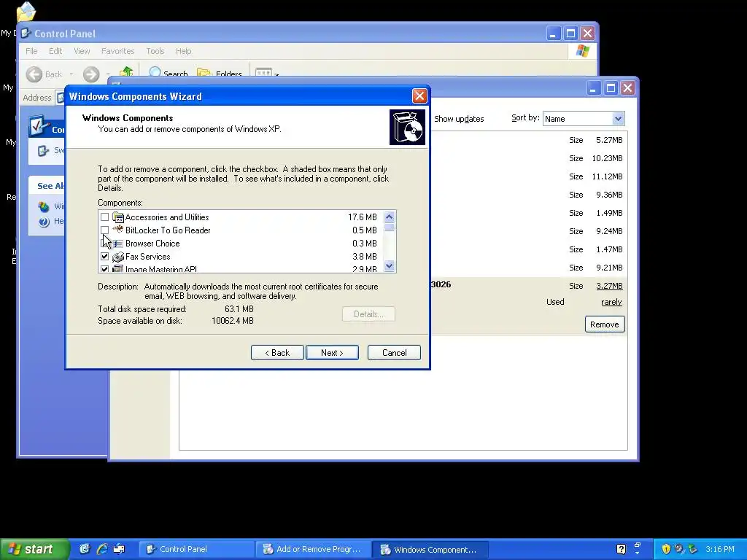Click the rarely used link

(x=612, y=302)
